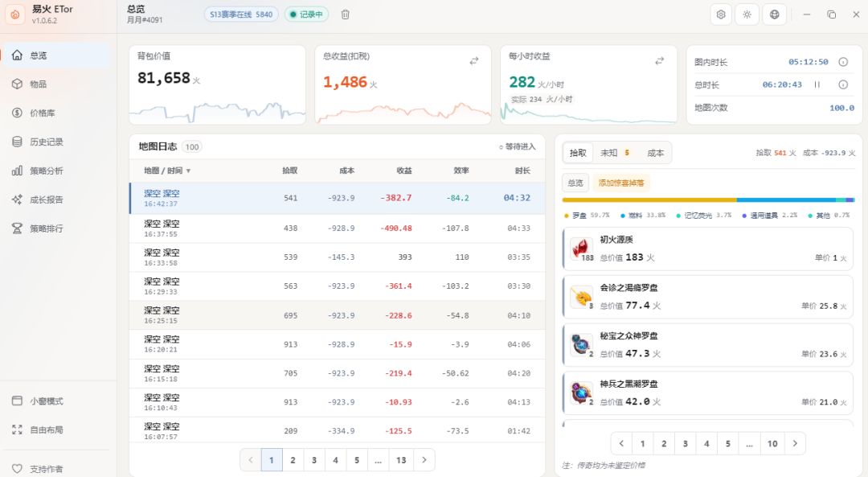Select the map log row at 16:29:33
Screen dimensions: 868x477
(x=337, y=286)
